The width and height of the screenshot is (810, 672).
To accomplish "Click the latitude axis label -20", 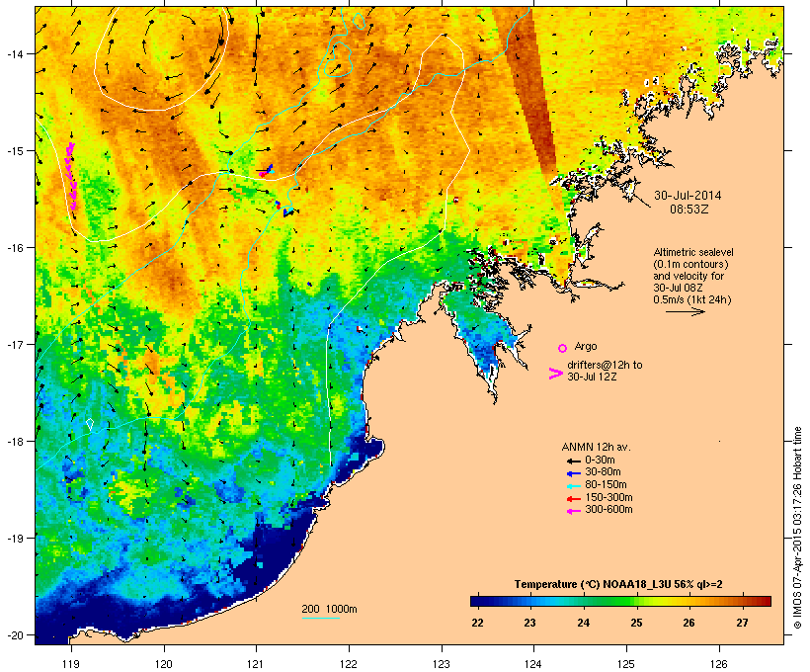I will coord(14,634).
